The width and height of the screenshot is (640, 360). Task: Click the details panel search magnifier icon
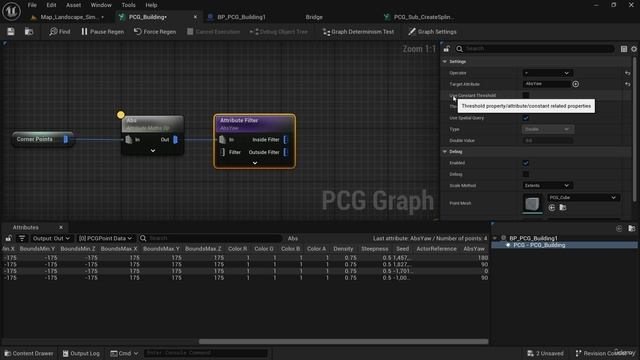click(460, 49)
